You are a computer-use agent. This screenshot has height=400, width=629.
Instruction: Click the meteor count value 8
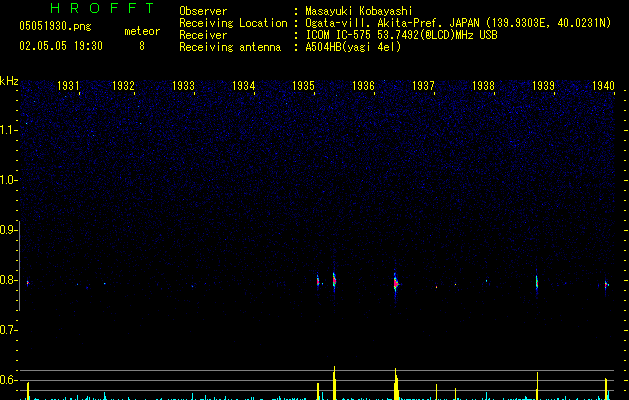coord(142,46)
